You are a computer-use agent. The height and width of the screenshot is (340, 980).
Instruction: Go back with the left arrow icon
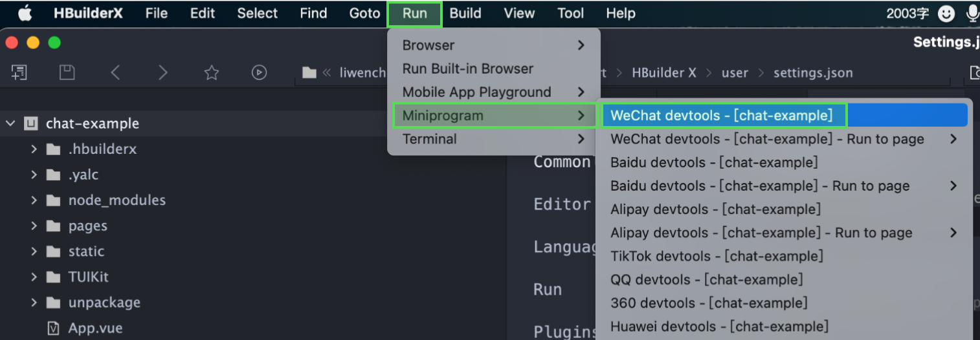click(115, 72)
